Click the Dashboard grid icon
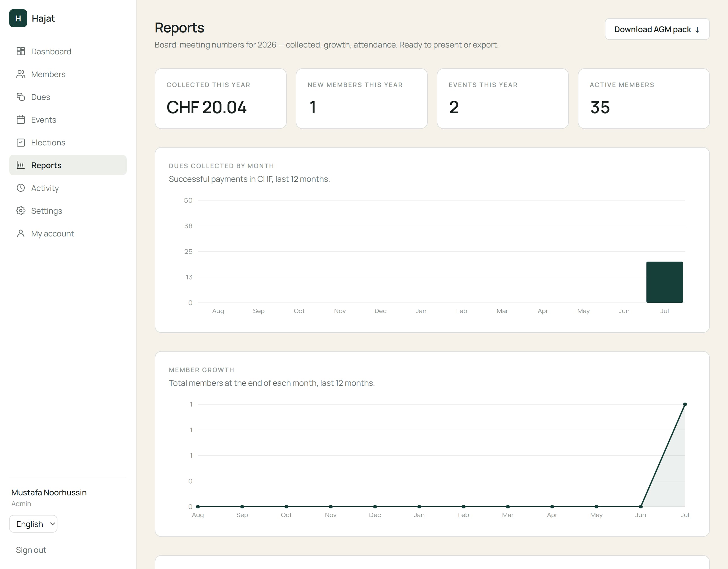 [21, 51]
